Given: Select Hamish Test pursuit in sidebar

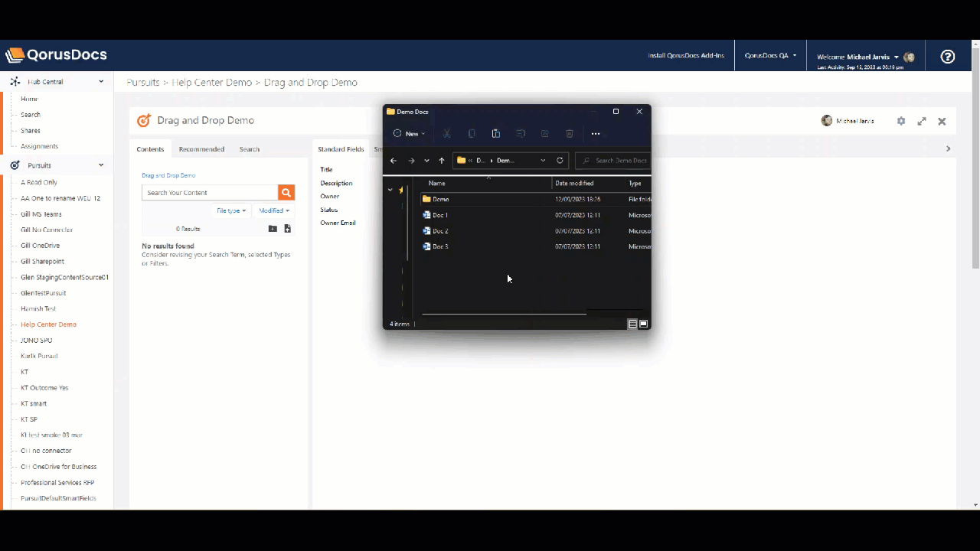Looking at the screenshot, I should click(x=38, y=308).
